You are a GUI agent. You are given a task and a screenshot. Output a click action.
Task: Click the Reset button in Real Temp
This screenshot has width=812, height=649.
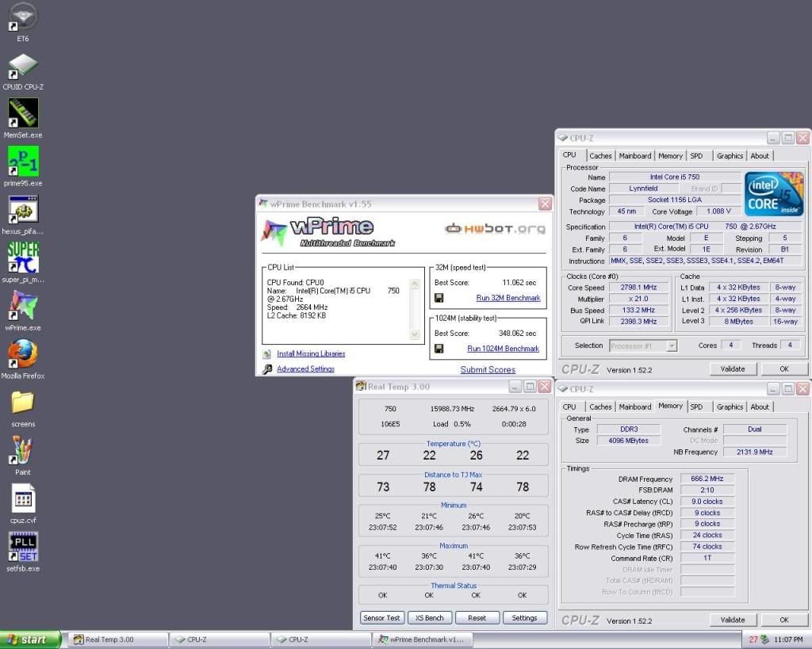(x=477, y=618)
